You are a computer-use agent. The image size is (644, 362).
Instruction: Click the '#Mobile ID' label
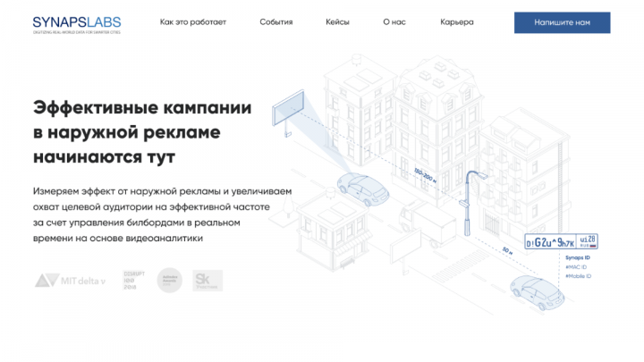579,276
